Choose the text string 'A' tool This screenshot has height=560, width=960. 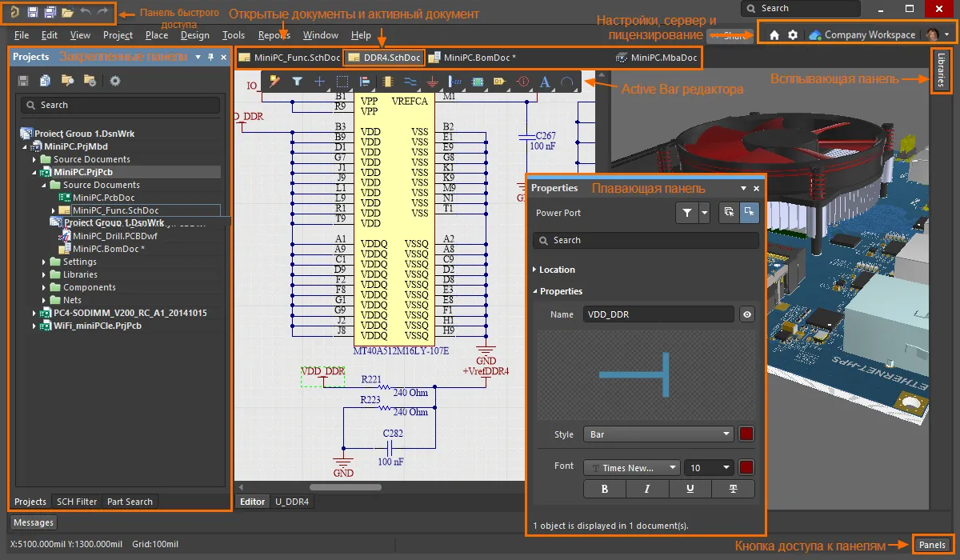(545, 82)
